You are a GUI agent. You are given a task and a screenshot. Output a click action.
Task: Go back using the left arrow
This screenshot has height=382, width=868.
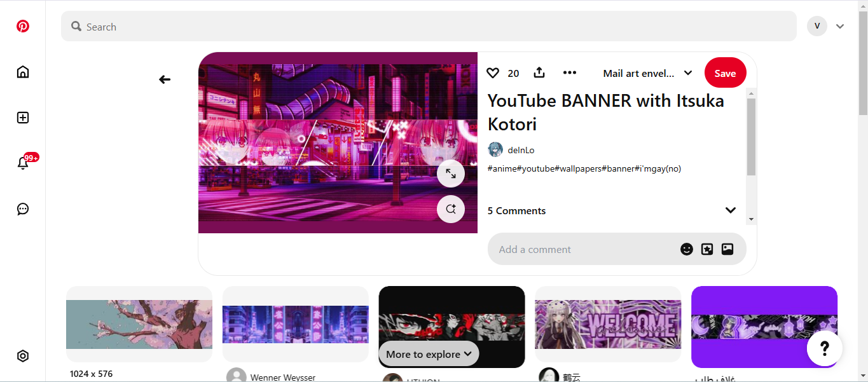point(165,79)
